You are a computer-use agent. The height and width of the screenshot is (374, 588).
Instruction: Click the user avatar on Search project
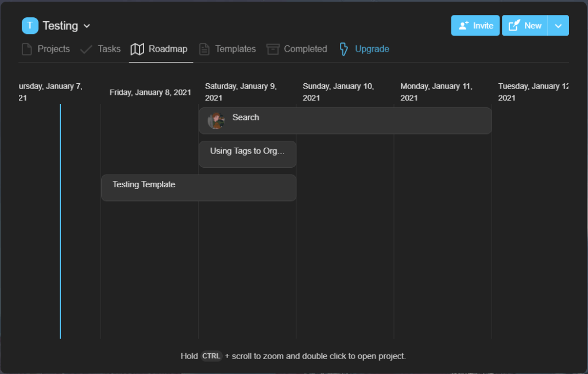[216, 121]
